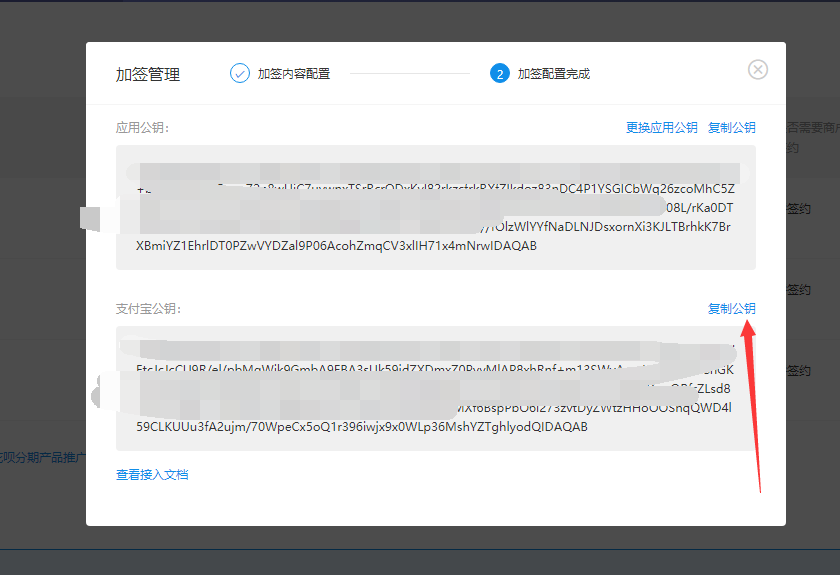Click key line starting with 59CLKUUu3fA2ujm
This screenshot has height=575, width=840.
click(x=362, y=427)
